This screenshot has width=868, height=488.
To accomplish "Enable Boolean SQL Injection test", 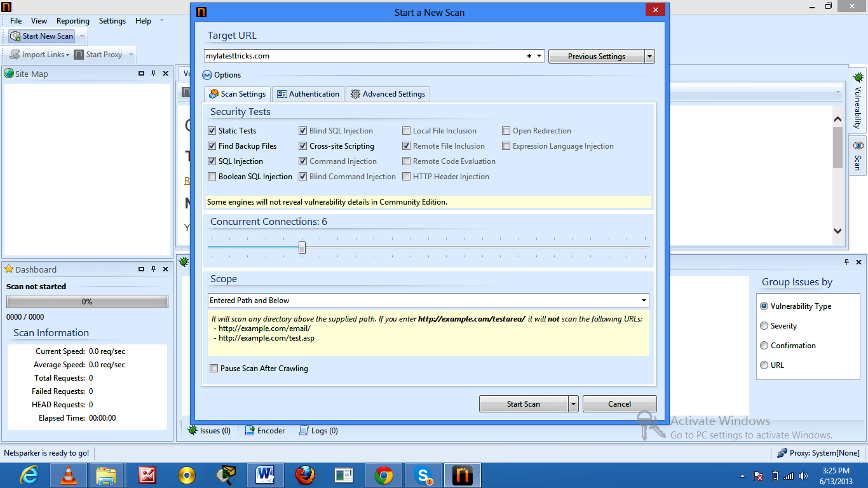I will [x=212, y=177].
